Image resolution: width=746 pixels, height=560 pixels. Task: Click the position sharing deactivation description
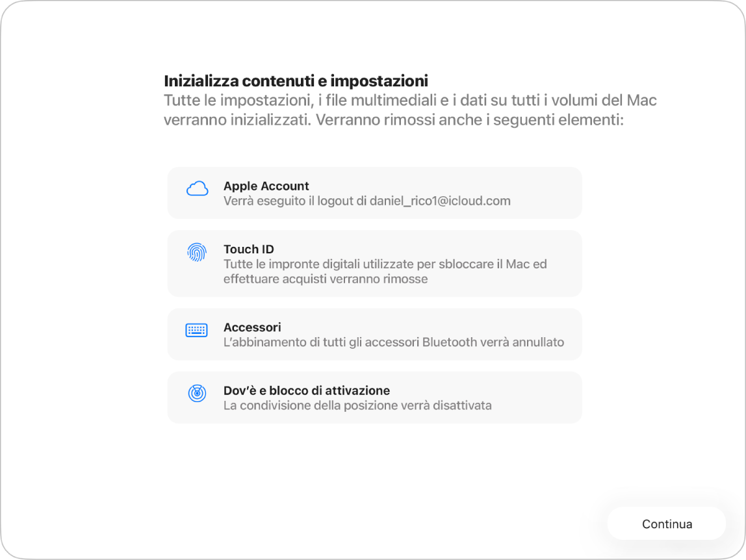tap(357, 405)
